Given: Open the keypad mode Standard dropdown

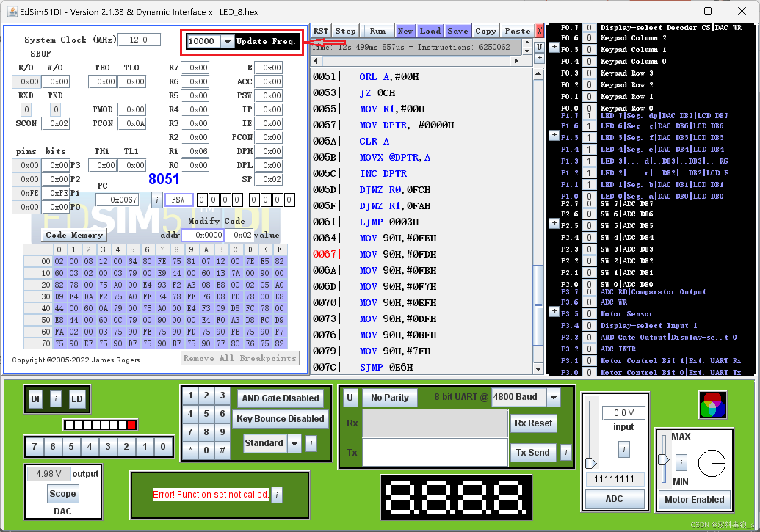Looking at the screenshot, I should coord(294,443).
